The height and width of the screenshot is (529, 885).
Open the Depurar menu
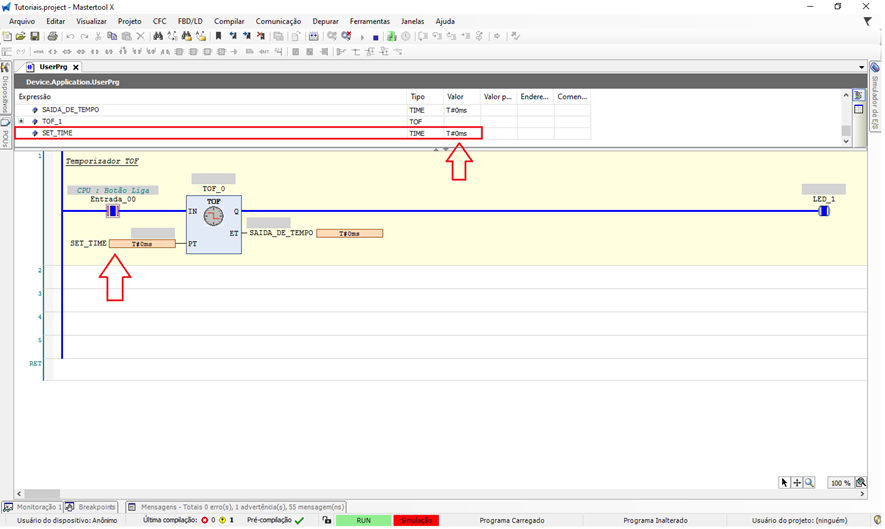(x=325, y=21)
